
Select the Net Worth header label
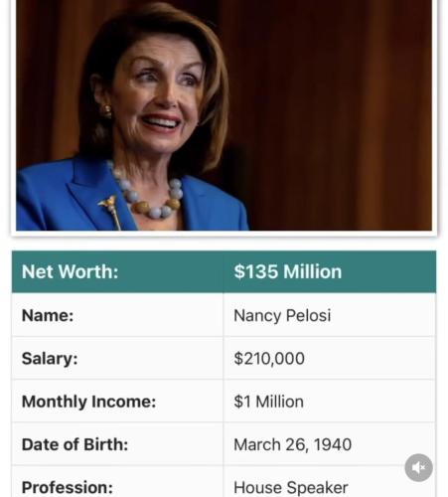click(70, 271)
